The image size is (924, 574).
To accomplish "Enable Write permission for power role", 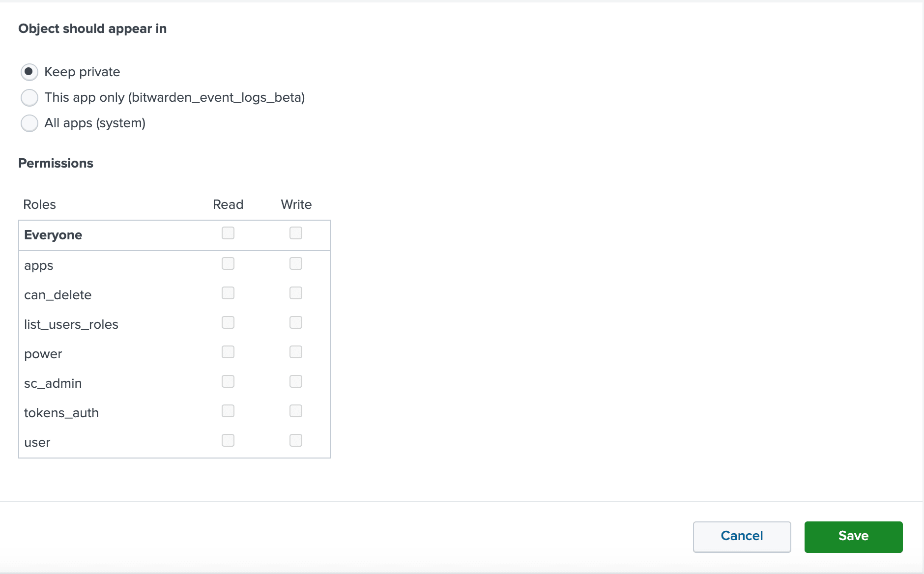I will point(295,352).
